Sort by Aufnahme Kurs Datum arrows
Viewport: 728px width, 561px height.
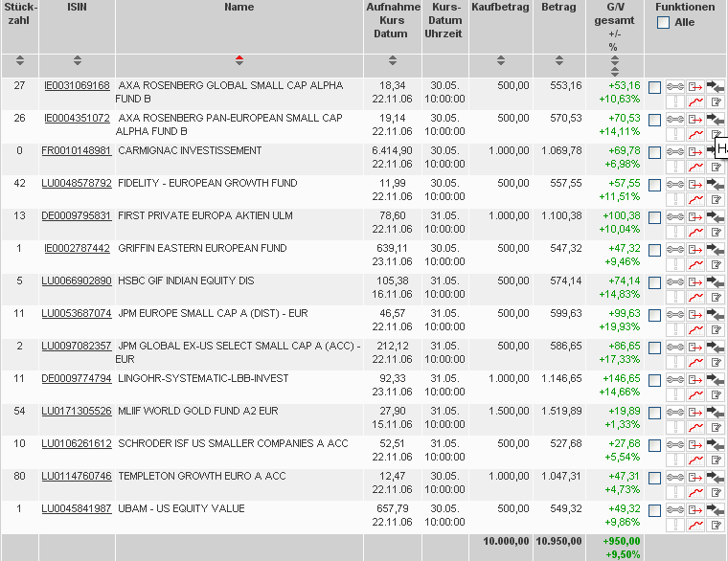coord(393,60)
